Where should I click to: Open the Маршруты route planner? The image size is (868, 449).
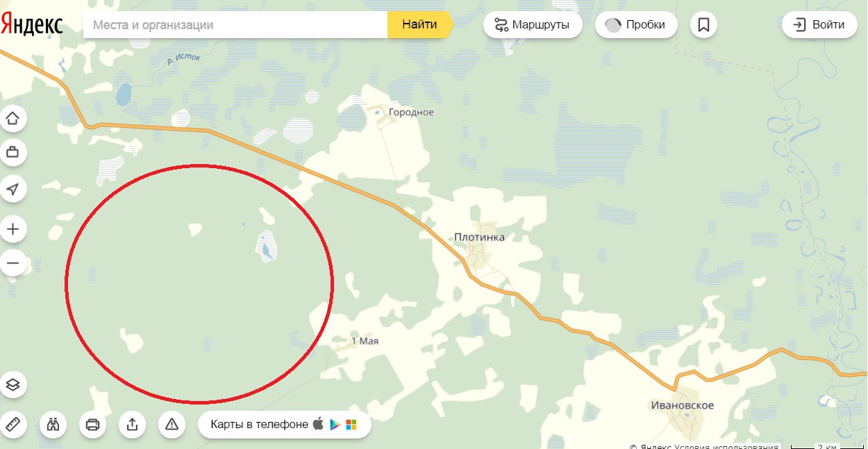[533, 25]
